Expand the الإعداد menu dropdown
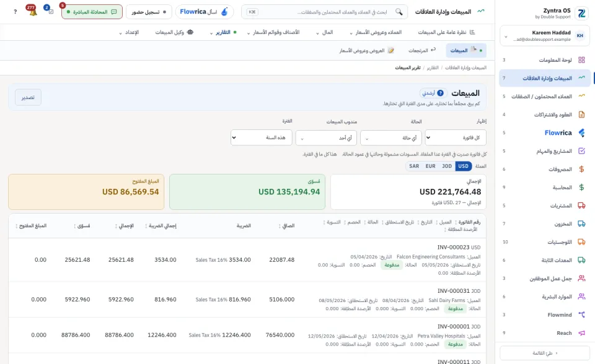Image resolution: width=595 pixels, height=364 pixels. [x=129, y=32]
